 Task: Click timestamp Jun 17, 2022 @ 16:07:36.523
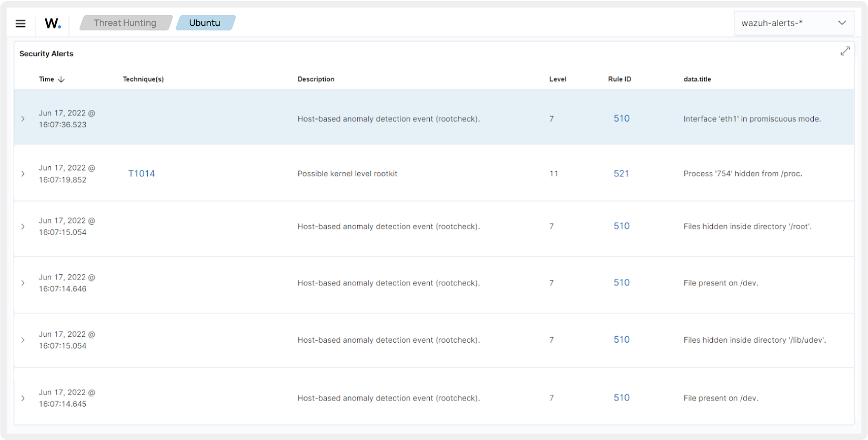67,119
